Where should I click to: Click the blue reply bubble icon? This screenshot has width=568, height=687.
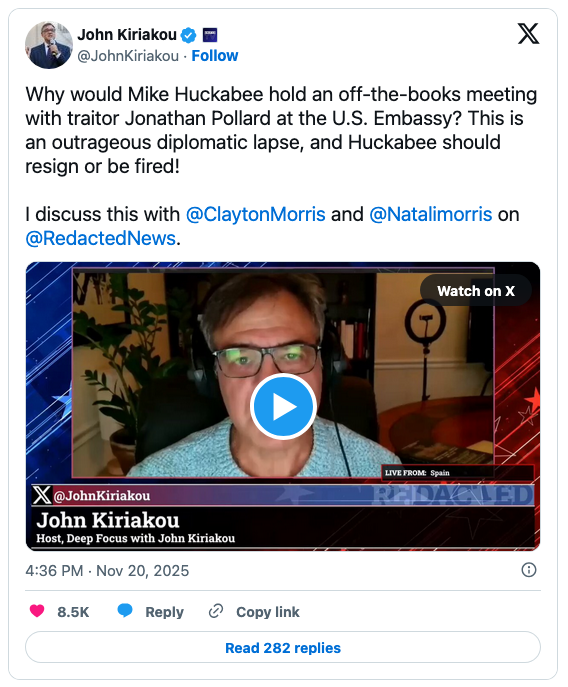tap(125, 611)
